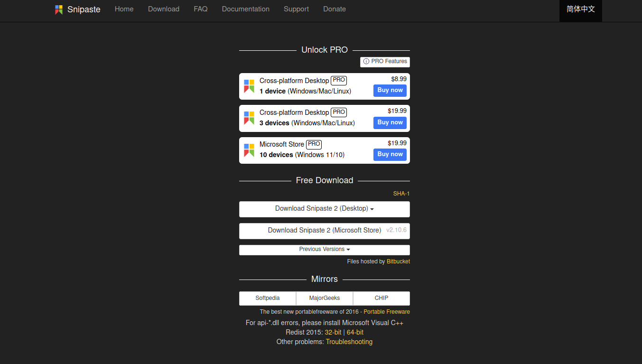Buy now for Microsoft Store 10 devices
642x364 pixels.
[x=390, y=154]
